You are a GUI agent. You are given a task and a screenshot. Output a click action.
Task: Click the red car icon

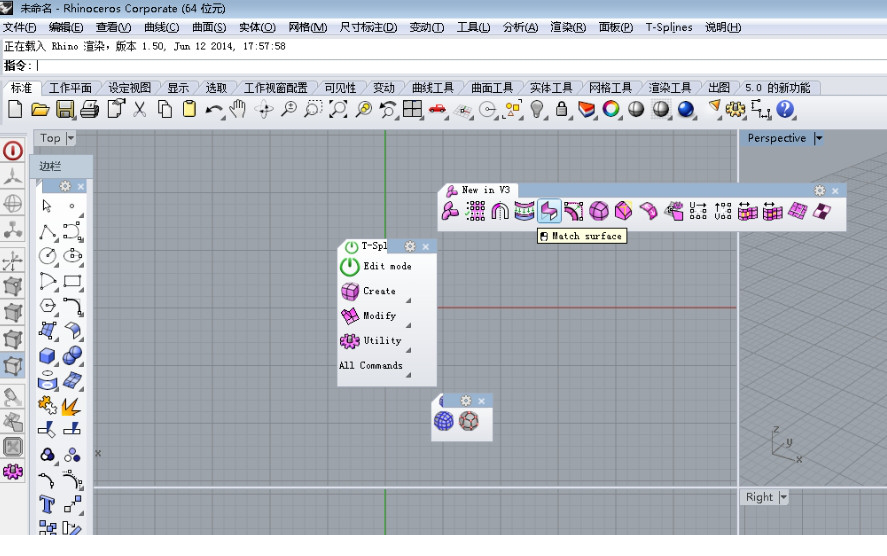(x=437, y=109)
